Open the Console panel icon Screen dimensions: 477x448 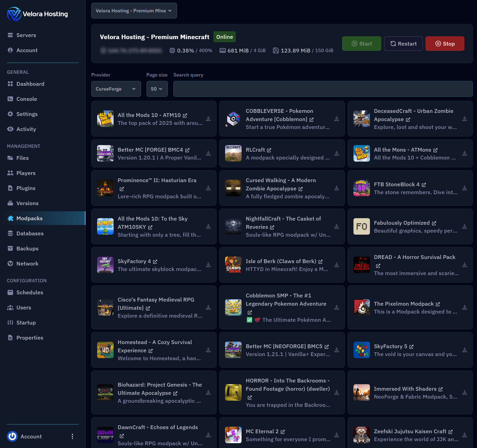click(x=10, y=99)
